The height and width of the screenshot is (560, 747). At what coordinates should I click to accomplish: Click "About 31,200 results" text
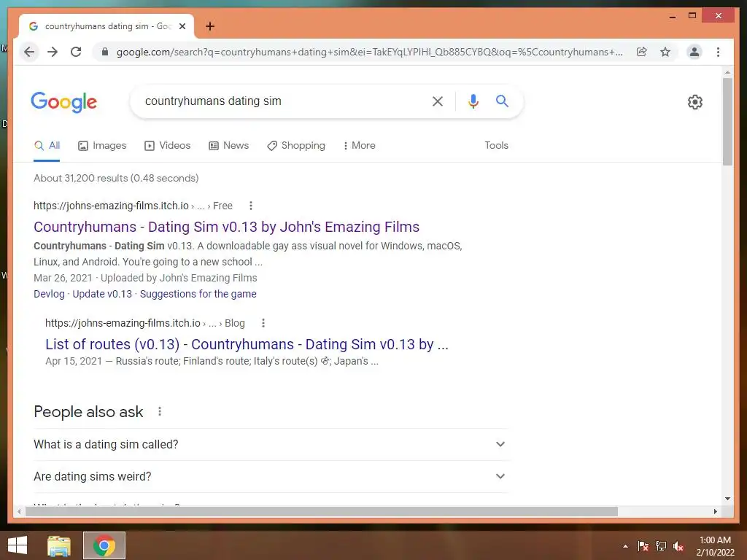click(81, 178)
